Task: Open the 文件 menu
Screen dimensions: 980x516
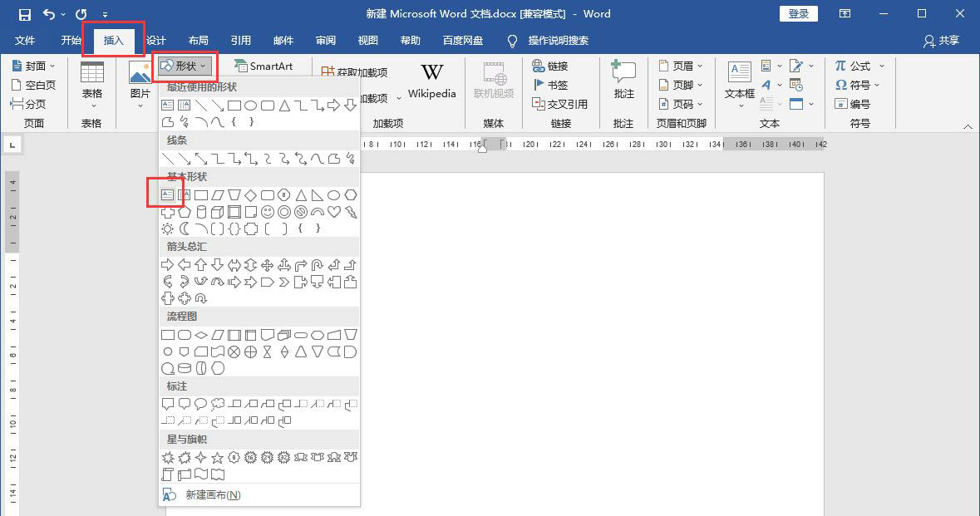Action: pos(25,40)
